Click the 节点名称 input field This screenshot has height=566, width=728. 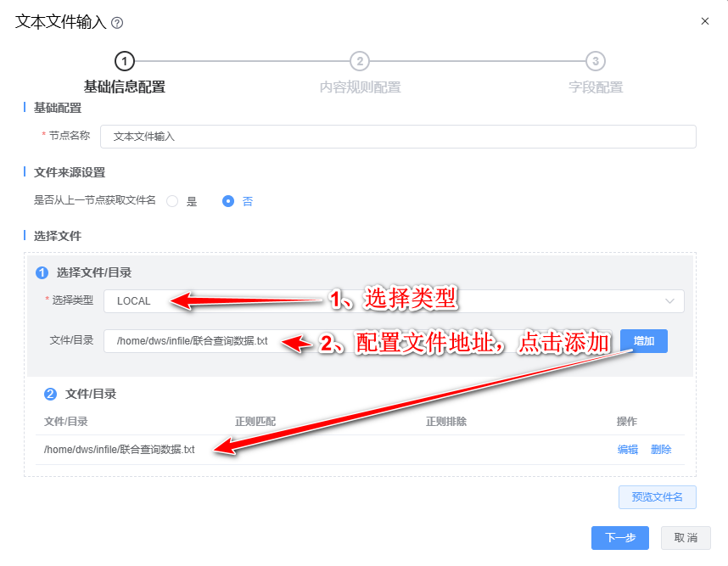click(398, 137)
